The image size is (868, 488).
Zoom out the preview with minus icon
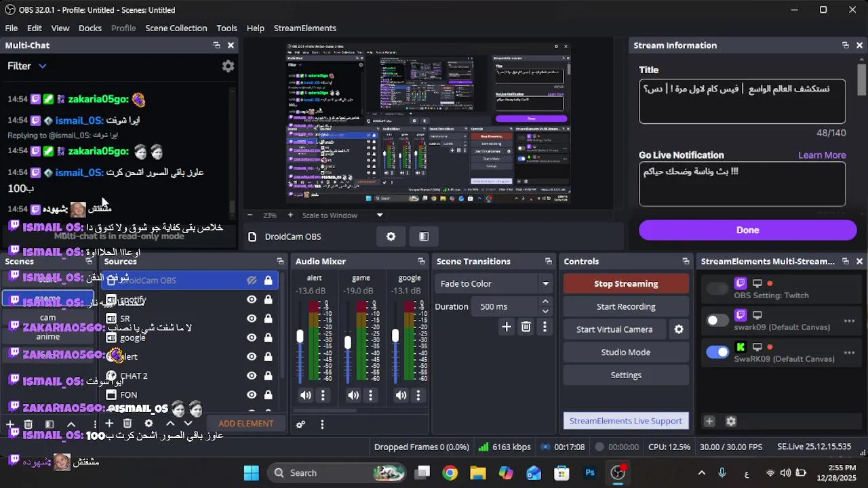coord(250,215)
